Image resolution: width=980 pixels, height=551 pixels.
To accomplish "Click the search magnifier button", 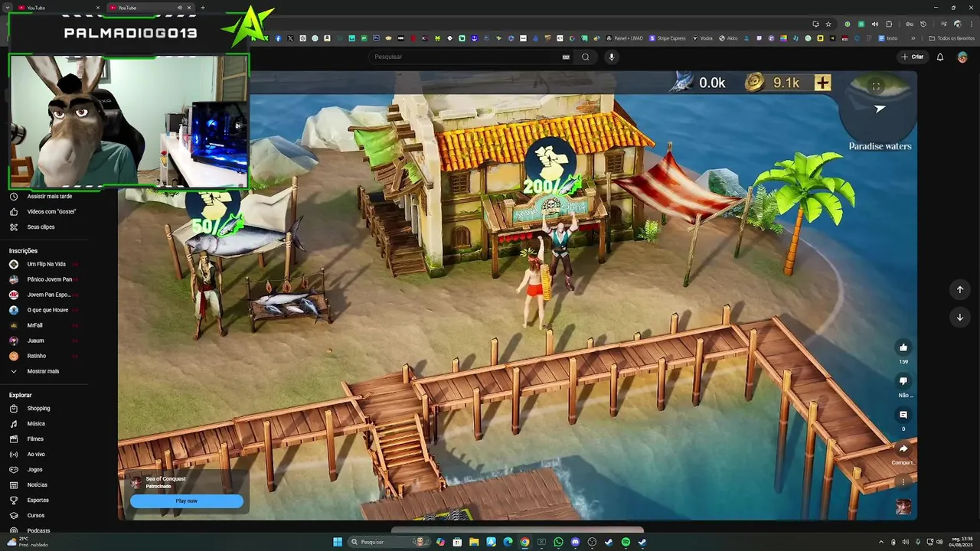I will (x=586, y=57).
